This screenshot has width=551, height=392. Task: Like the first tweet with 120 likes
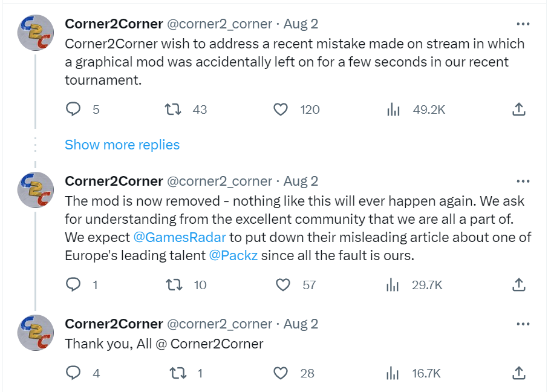tap(281, 109)
